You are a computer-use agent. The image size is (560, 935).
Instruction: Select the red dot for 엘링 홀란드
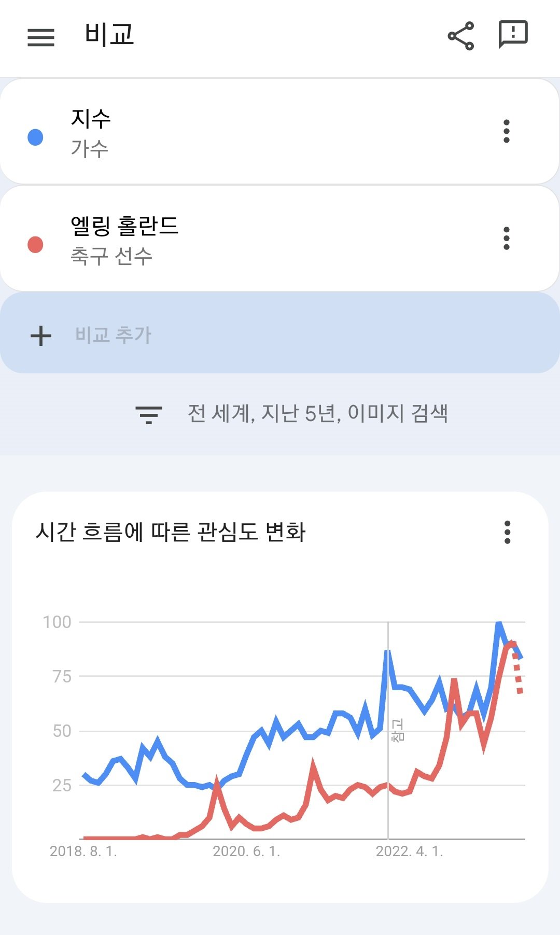click(x=35, y=244)
